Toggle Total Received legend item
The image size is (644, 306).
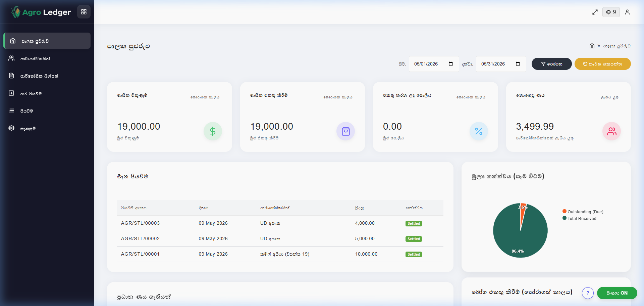click(580, 218)
